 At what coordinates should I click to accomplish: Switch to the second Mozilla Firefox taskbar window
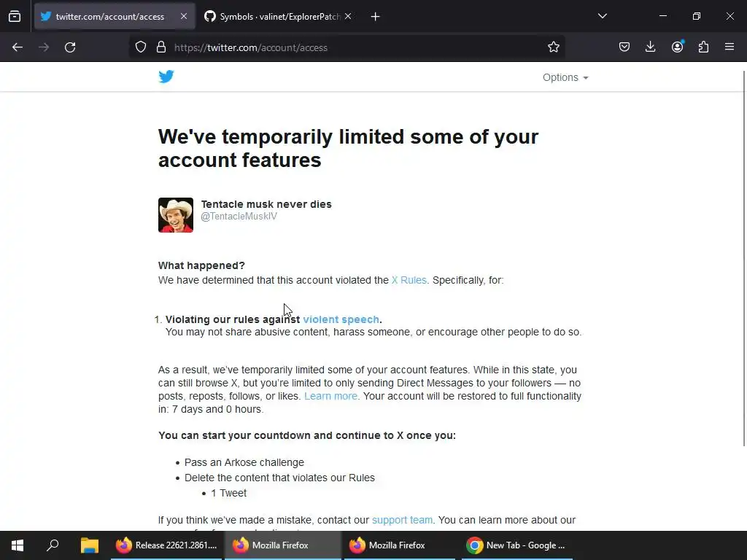(x=400, y=545)
